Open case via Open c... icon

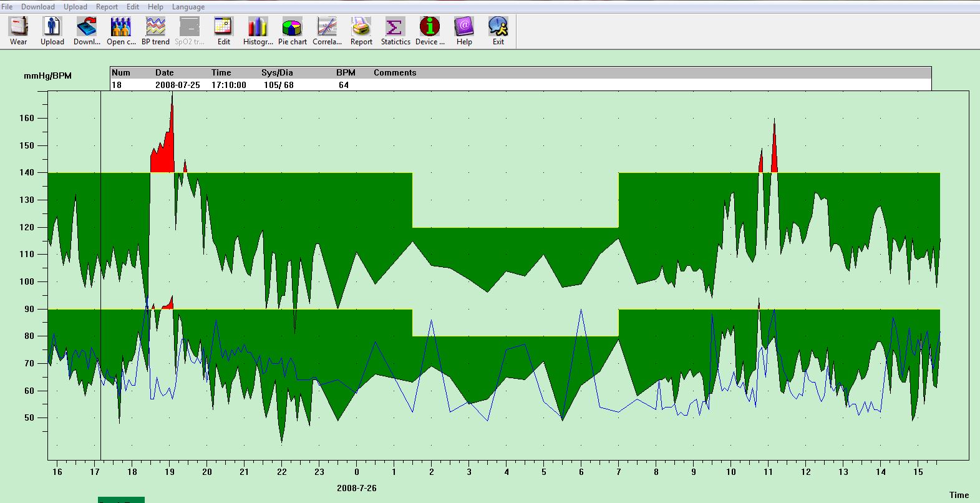(x=121, y=31)
